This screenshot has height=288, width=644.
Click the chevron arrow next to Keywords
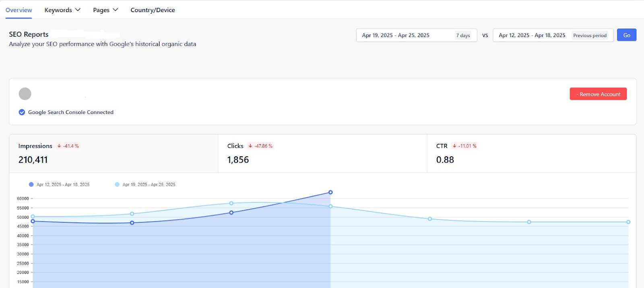pyautogui.click(x=78, y=10)
